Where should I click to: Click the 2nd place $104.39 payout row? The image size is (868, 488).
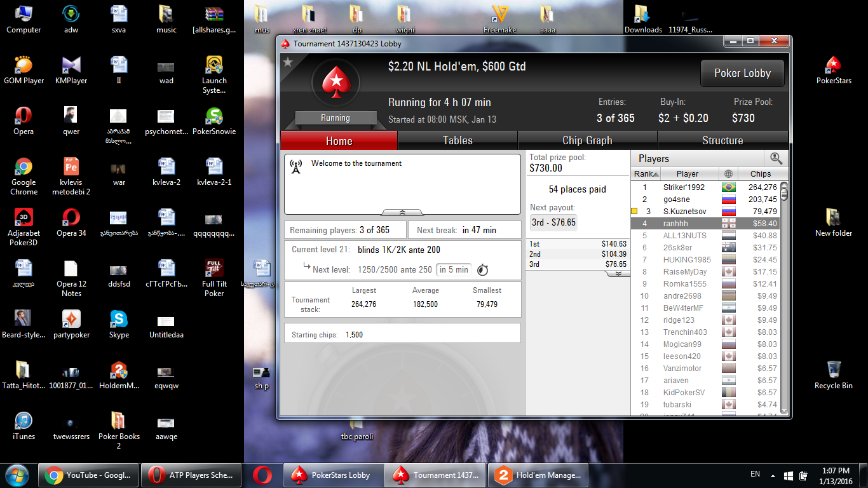coord(578,254)
